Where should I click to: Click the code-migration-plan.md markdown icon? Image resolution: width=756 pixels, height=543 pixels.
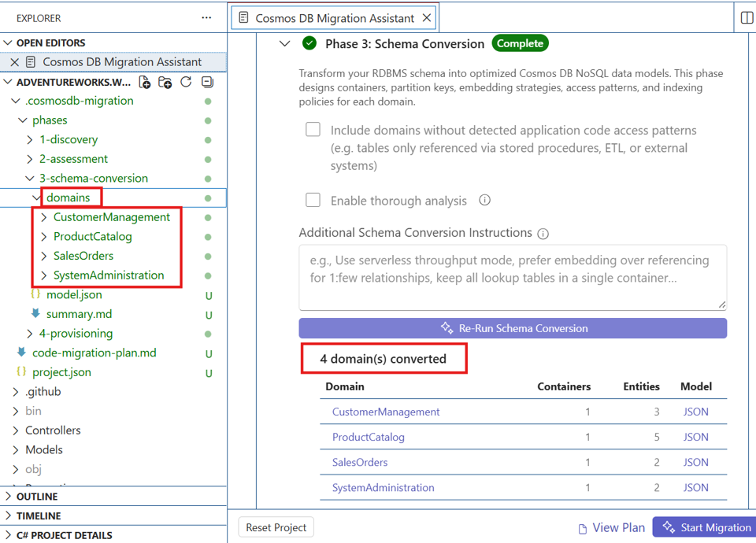[x=21, y=352]
